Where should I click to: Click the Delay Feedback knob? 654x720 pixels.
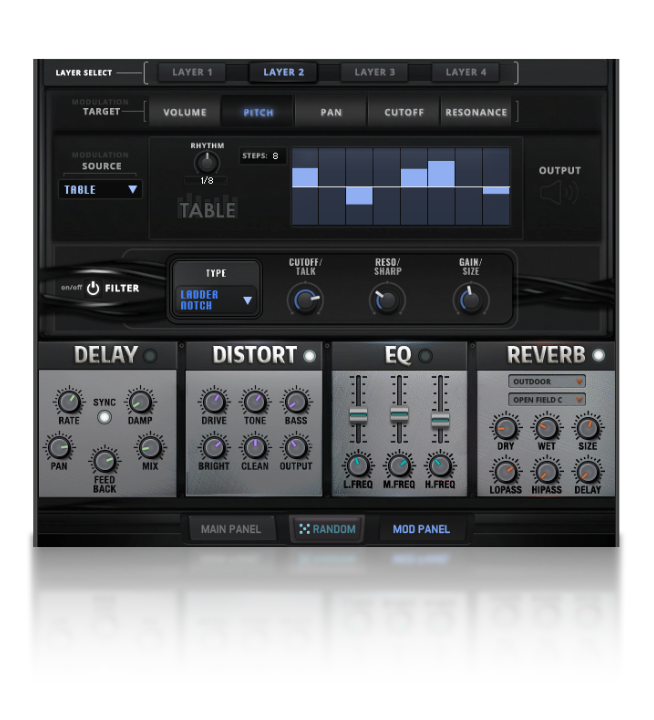[x=105, y=460]
